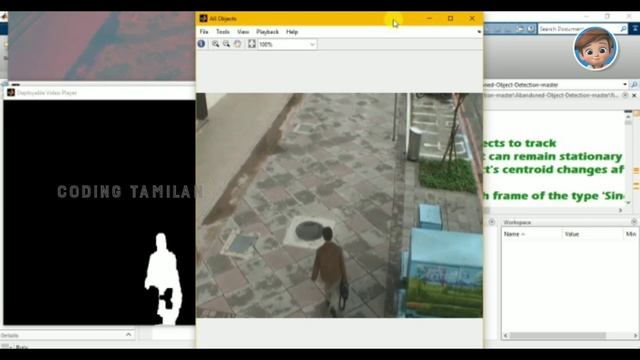Expand the current folder path dropdown
640x360 pixels.
(625, 84)
